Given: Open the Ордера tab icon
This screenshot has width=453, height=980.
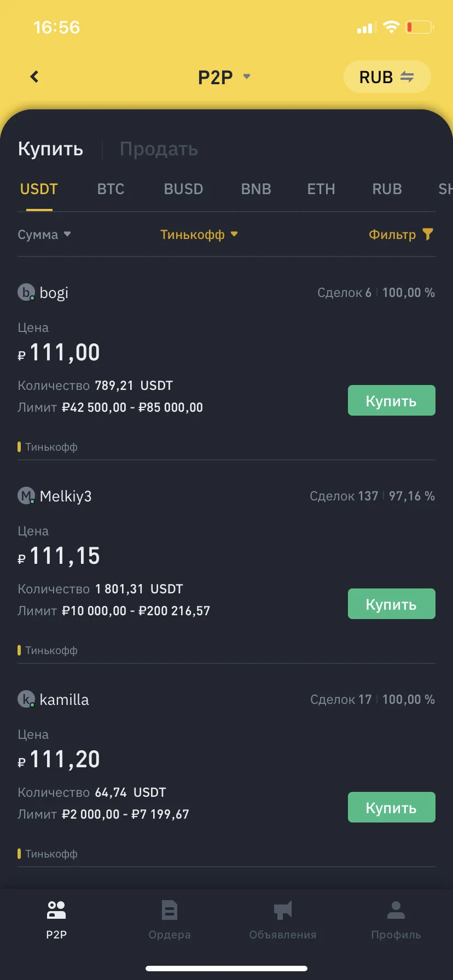Looking at the screenshot, I should 170,911.
